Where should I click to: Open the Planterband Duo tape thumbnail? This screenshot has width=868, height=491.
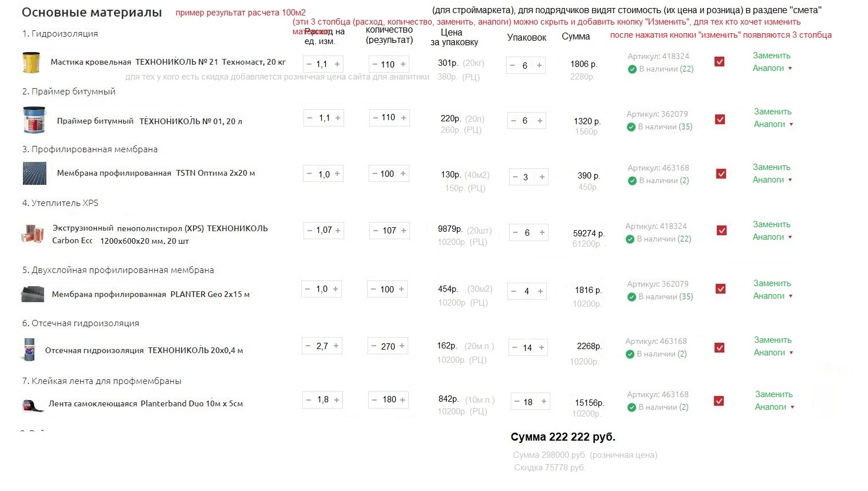tap(33, 405)
